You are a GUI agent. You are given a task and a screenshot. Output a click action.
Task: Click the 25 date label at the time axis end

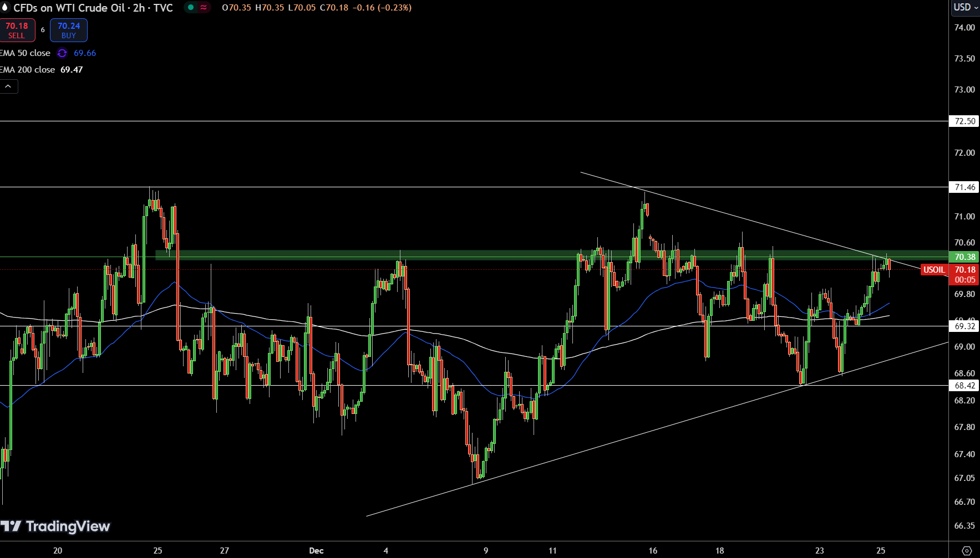pos(881,551)
